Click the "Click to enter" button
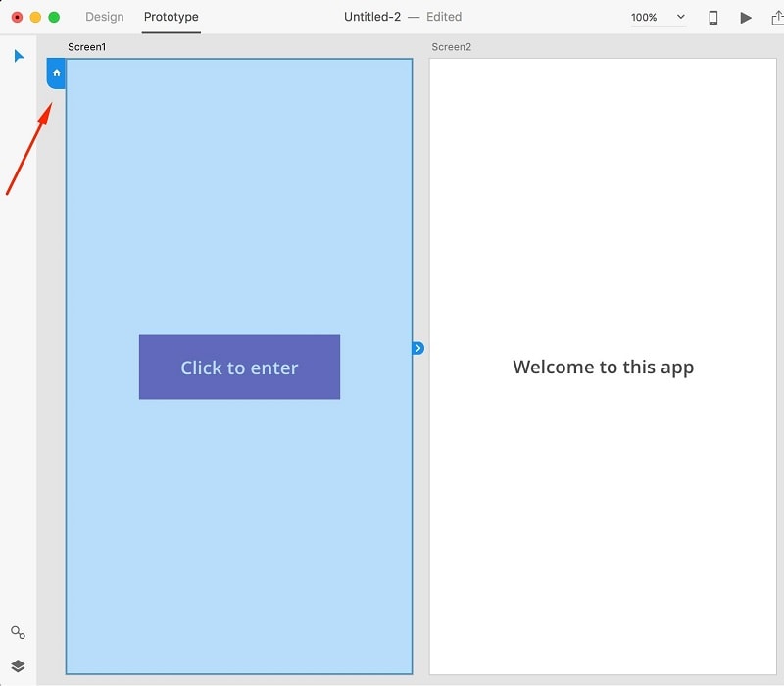Image resolution: width=784 pixels, height=686 pixels. pos(239,367)
